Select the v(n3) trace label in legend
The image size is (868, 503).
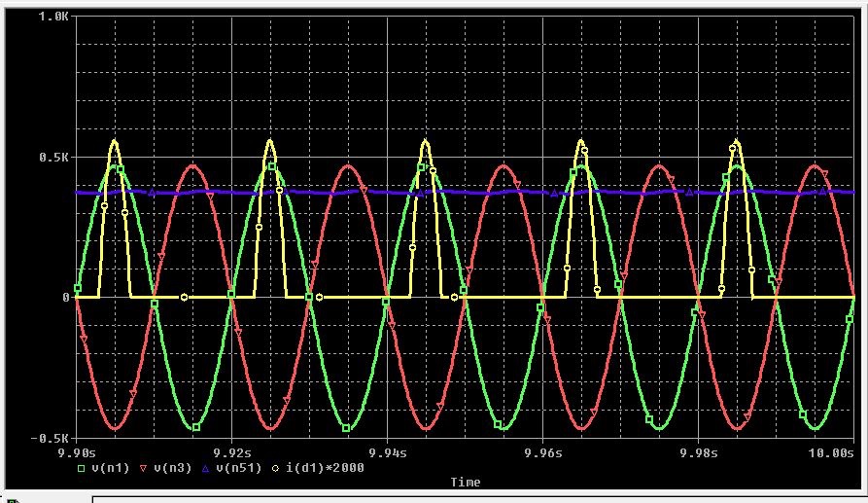(169, 468)
